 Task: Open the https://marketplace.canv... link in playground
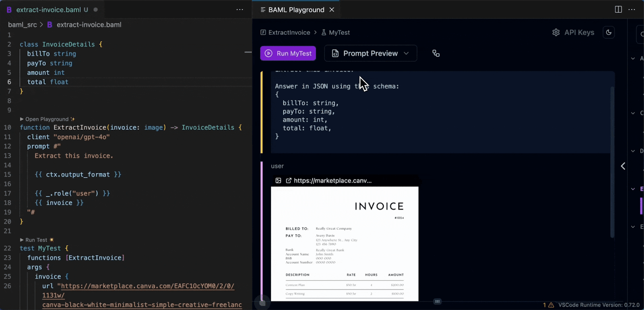pos(333,181)
